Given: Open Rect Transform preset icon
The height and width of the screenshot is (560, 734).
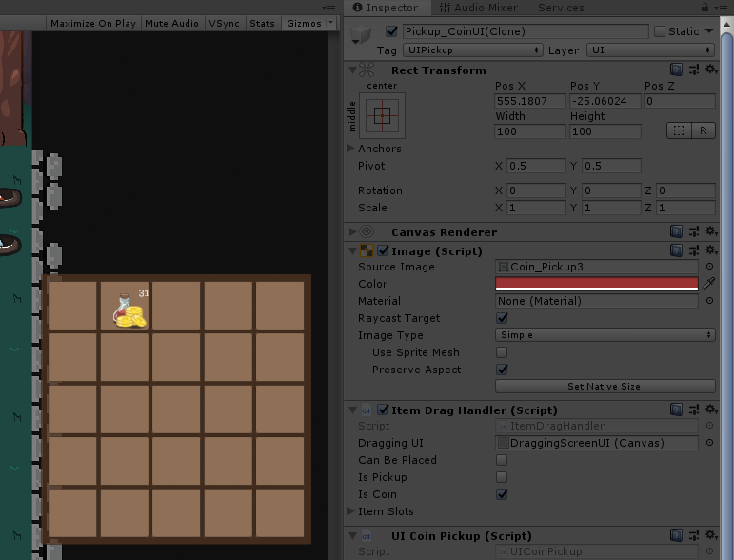Looking at the screenshot, I should tap(694, 70).
